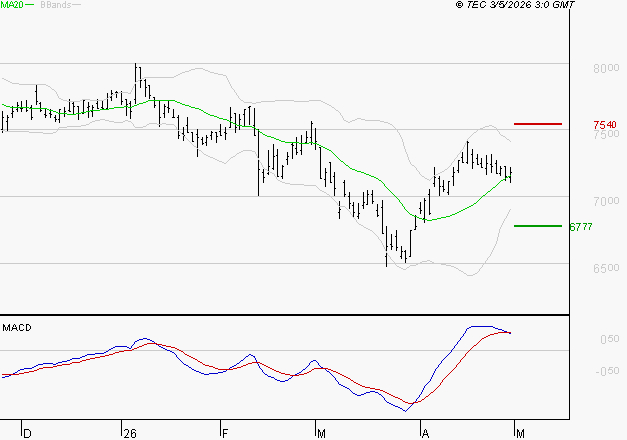Click the 7000 price axis label
This screenshot has height=440, width=627.
[x=606, y=201]
